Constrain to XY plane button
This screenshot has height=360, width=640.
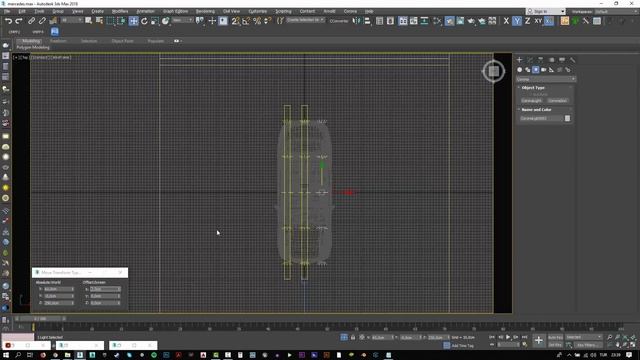pos(538,21)
